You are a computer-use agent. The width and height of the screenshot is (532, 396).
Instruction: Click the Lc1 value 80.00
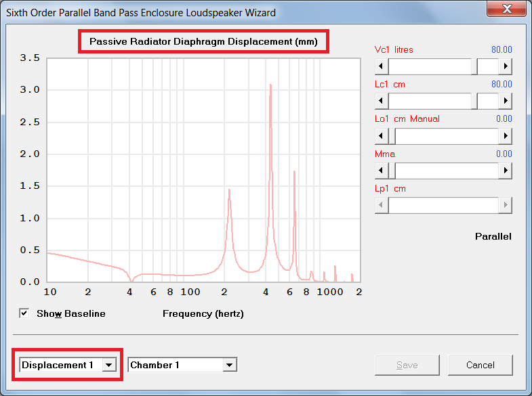click(x=502, y=84)
